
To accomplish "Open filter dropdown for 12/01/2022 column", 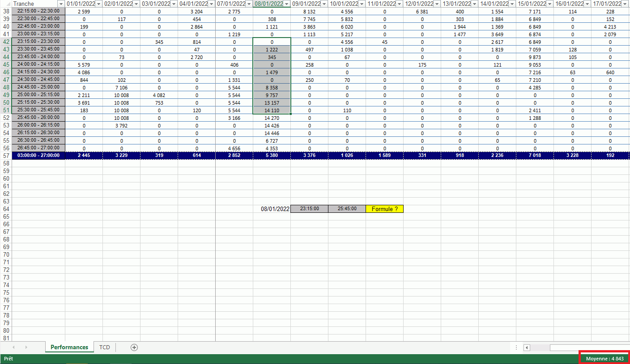I will click(x=437, y=4).
